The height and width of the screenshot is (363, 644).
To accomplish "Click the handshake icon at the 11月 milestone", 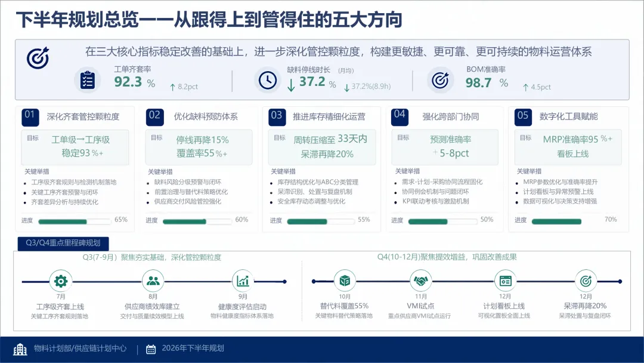I will [420, 281].
